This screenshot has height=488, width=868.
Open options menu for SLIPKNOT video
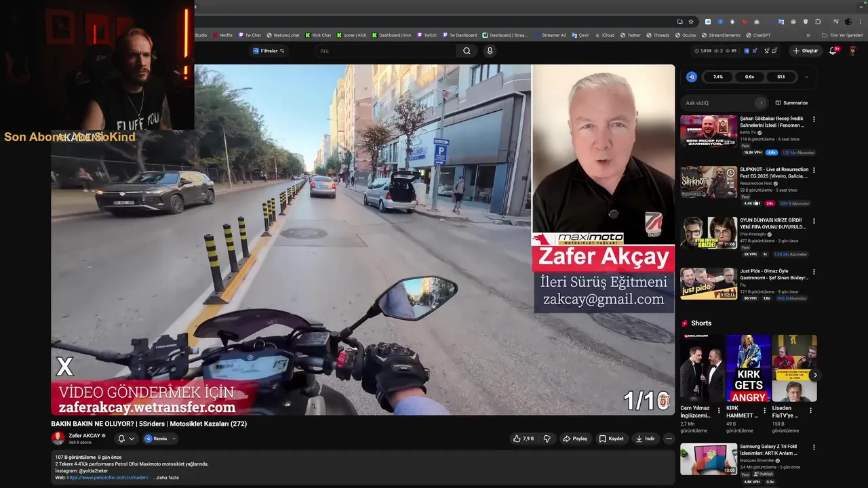pyautogui.click(x=814, y=170)
